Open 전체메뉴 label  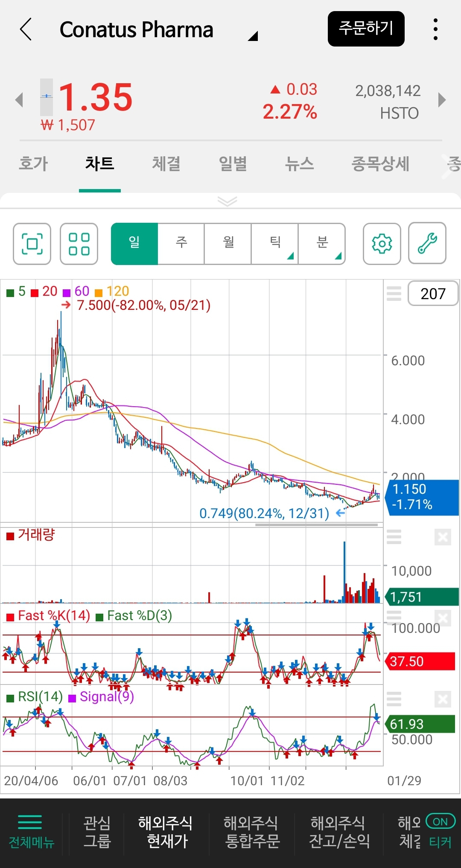click(x=31, y=842)
